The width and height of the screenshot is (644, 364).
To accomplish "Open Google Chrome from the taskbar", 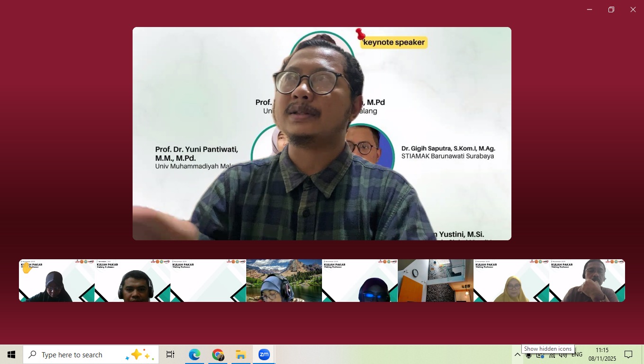I will coord(218,355).
